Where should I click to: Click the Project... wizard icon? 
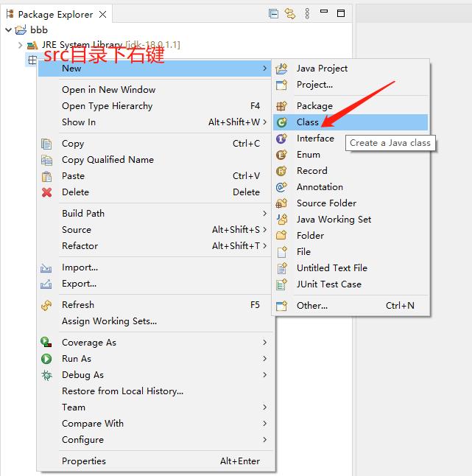coord(281,85)
